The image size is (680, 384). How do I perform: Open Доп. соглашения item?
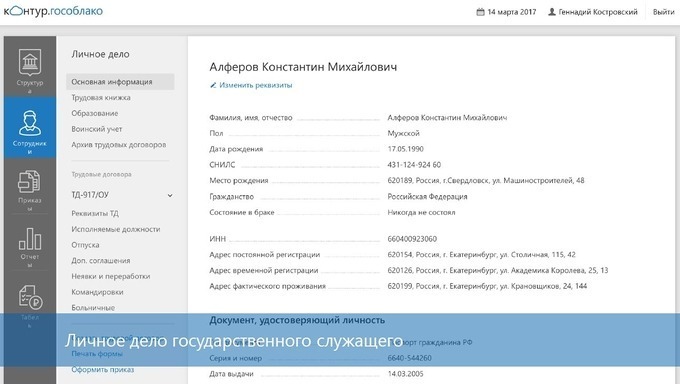(101, 260)
